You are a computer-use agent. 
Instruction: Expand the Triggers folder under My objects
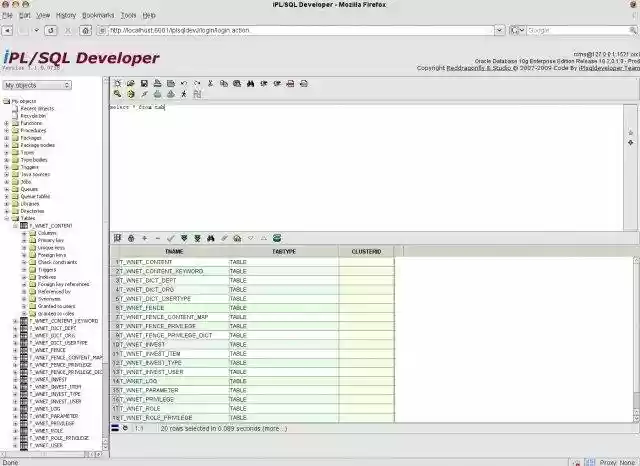click(x=7, y=167)
